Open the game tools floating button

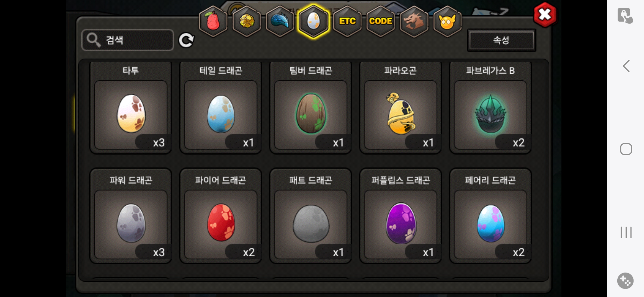click(x=625, y=281)
